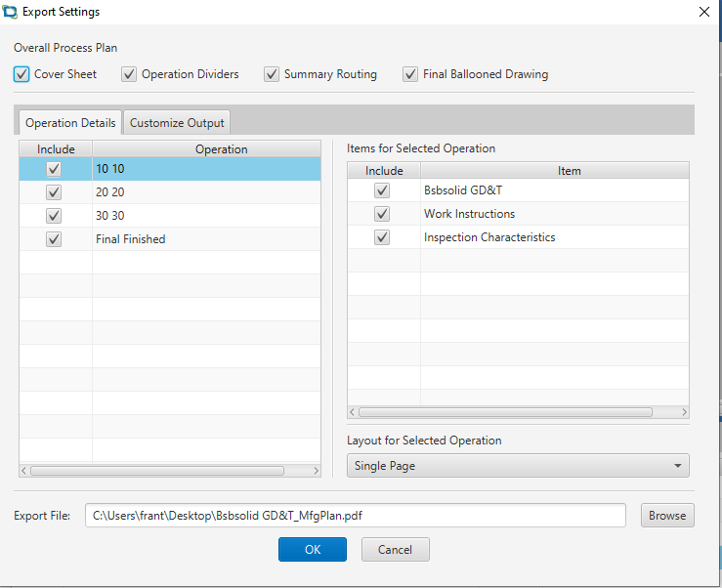Select the Inspection Characteristics item row
This screenshot has height=588, width=722.
tap(518, 237)
